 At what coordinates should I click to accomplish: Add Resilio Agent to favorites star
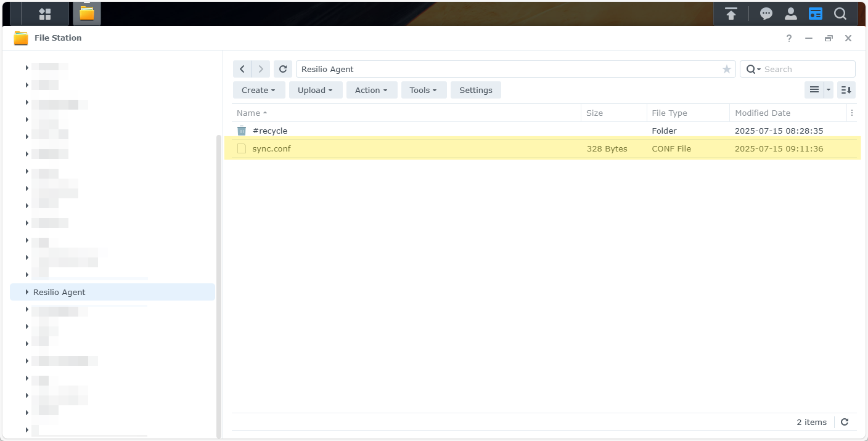[x=727, y=69]
